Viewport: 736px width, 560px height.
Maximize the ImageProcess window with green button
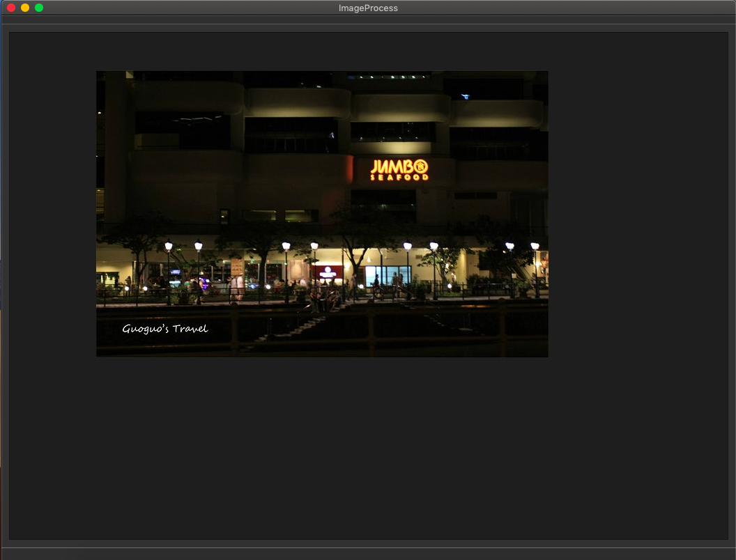[39, 8]
